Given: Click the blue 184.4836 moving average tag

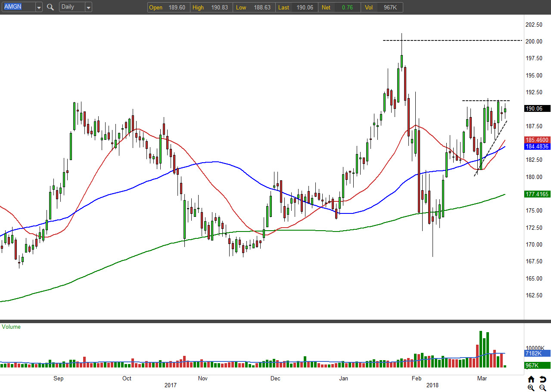Looking at the screenshot, I should (537, 147).
